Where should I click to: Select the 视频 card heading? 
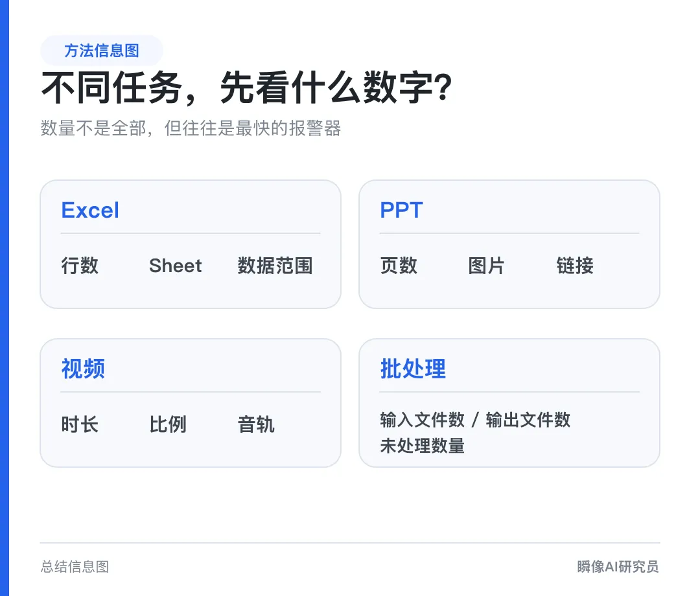click(x=83, y=369)
